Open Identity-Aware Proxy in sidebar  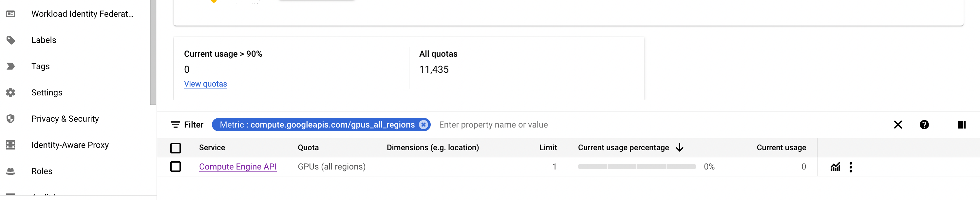tap(70, 145)
